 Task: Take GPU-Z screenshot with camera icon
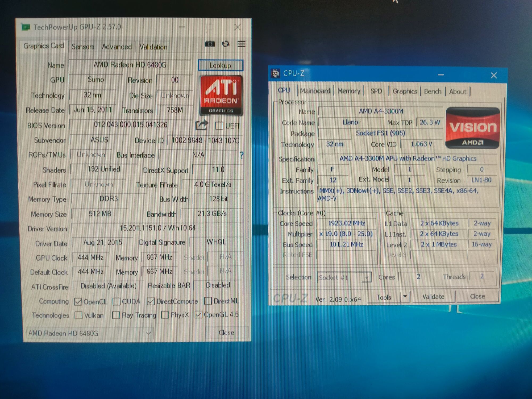click(210, 44)
